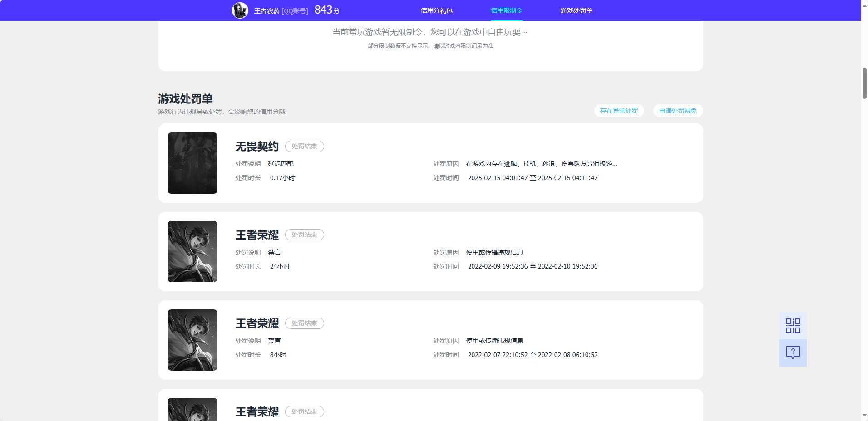Screen dimensions: 868x421
Task: Click 24小时 duration value
Action: pos(280,266)
